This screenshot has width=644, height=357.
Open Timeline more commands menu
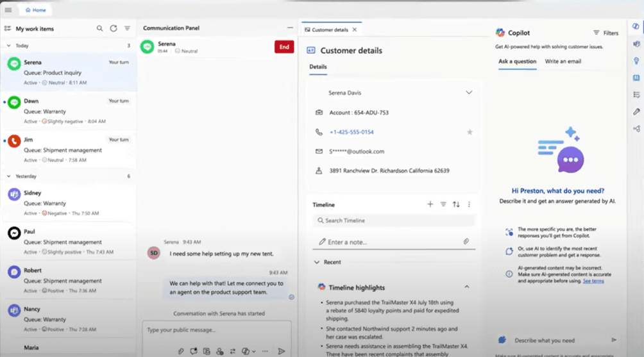[x=469, y=204]
